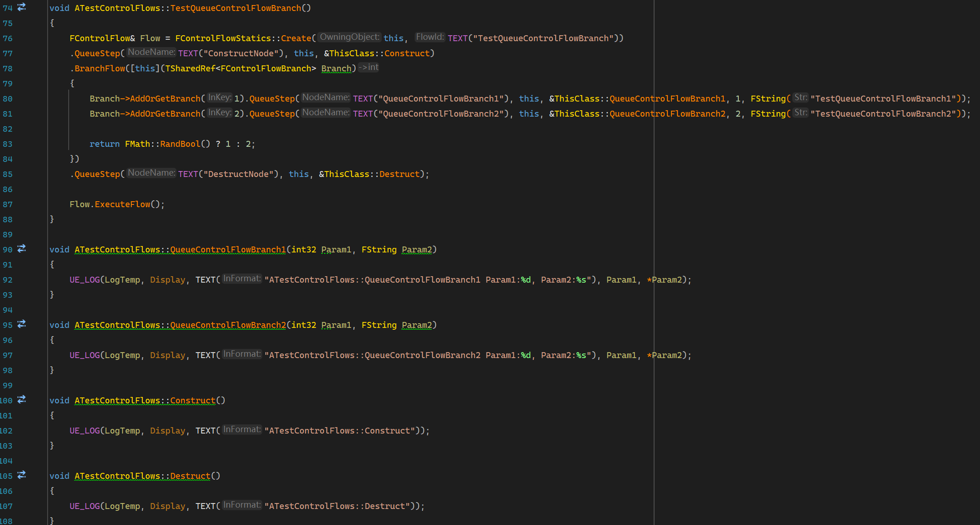Click the OwningObject inlay hint on line 76
This screenshot has height=525, width=980.
(349, 37)
